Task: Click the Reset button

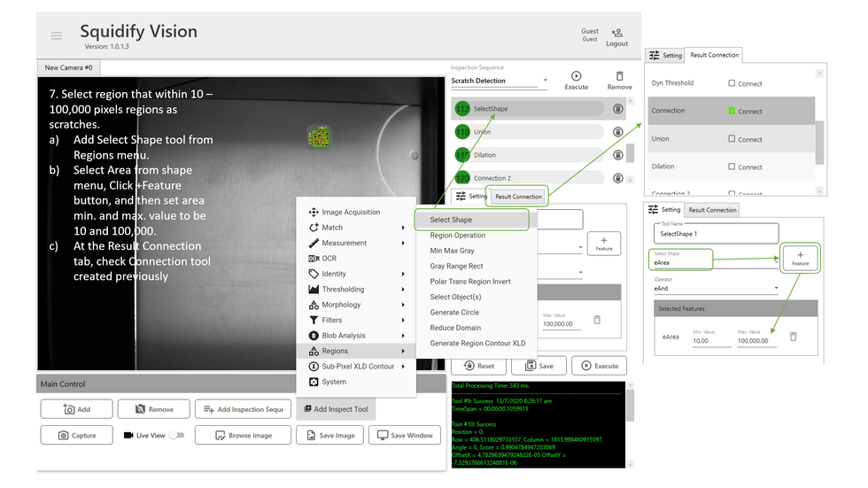Action: (x=479, y=366)
